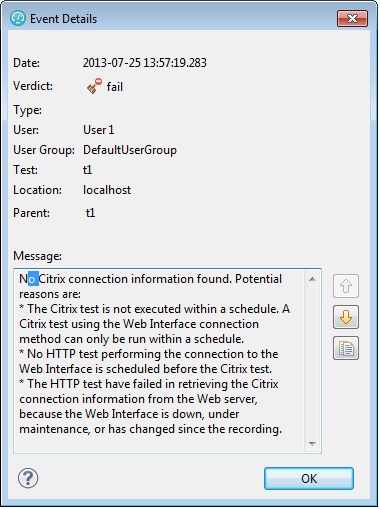
Task: Go to next event with down arrow
Action: click(x=346, y=317)
